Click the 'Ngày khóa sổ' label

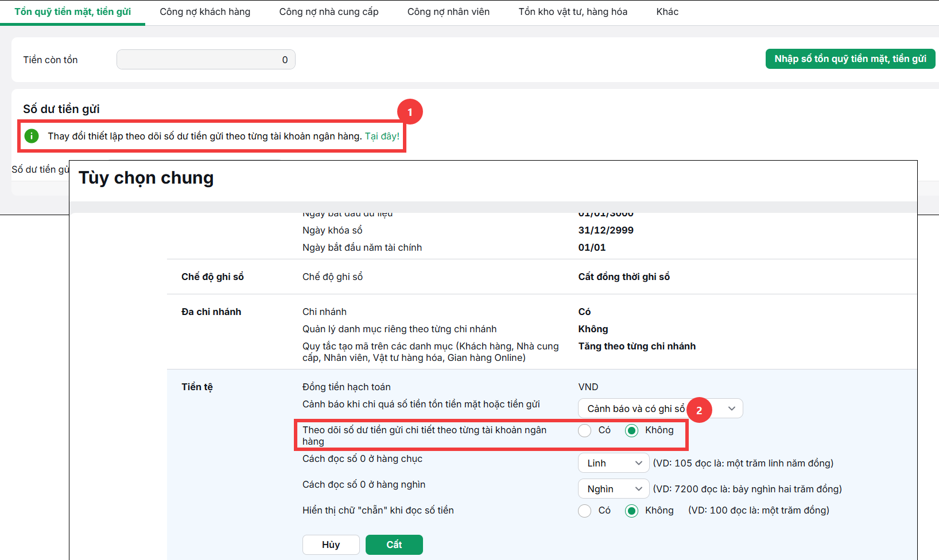[x=332, y=230]
